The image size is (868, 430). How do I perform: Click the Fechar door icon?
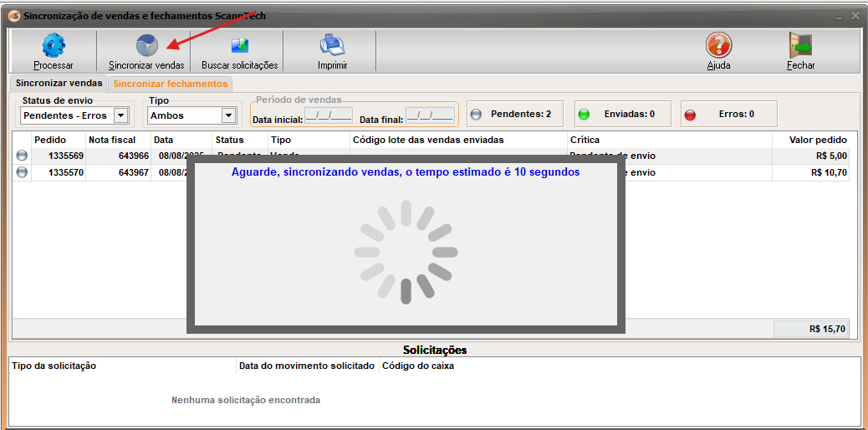(x=800, y=46)
